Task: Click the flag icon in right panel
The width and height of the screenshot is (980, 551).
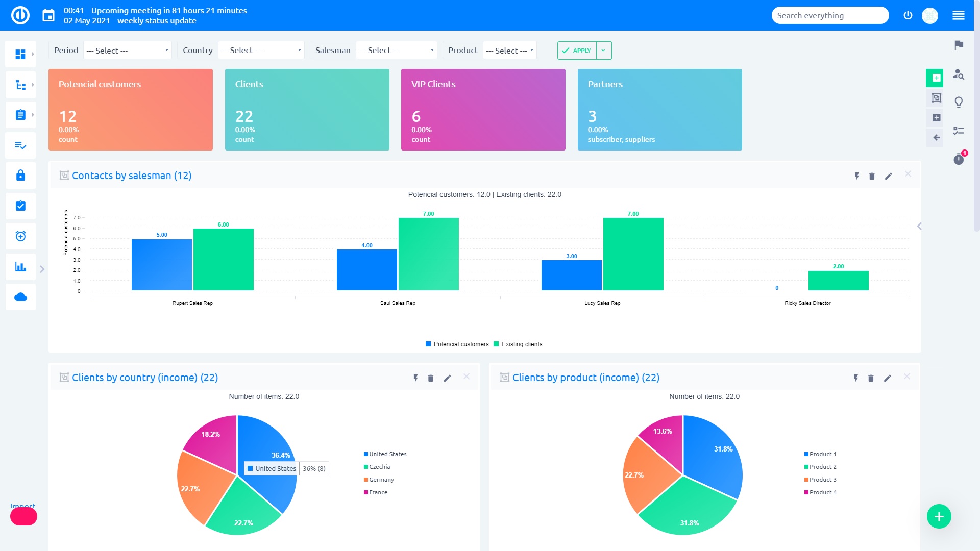Action: [x=959, y=44]
